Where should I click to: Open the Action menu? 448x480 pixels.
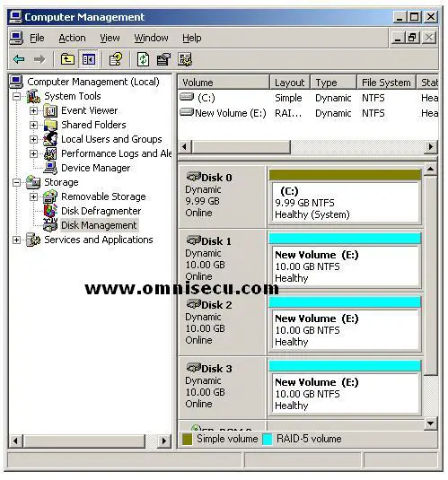72,38
